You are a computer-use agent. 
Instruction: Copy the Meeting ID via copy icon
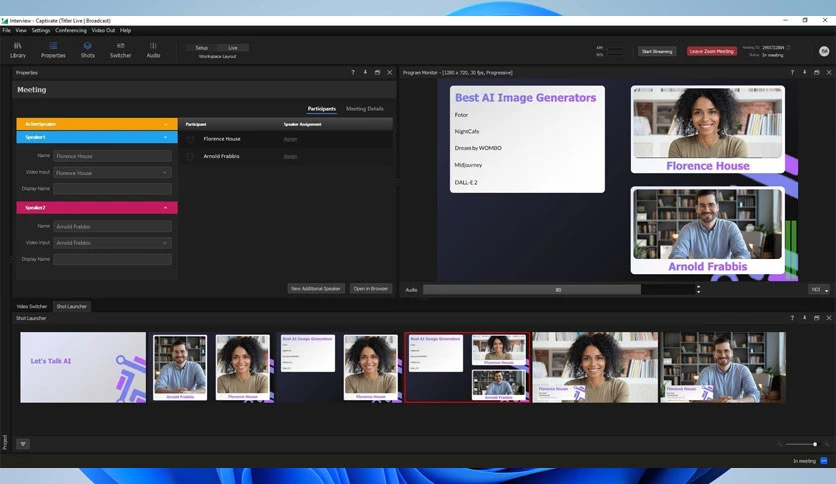[x=789, y=47]
